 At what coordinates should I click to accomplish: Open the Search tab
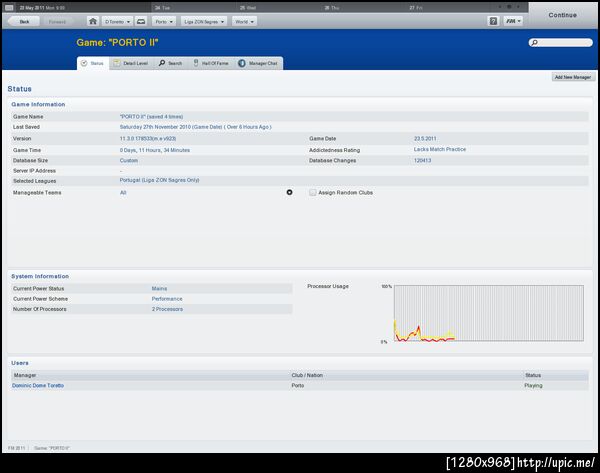(x=171, y=63)
